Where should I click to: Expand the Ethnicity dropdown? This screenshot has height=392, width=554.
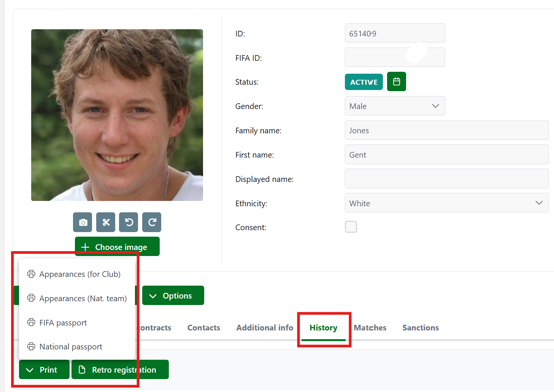pyautogui.click(x=447, y=203)
